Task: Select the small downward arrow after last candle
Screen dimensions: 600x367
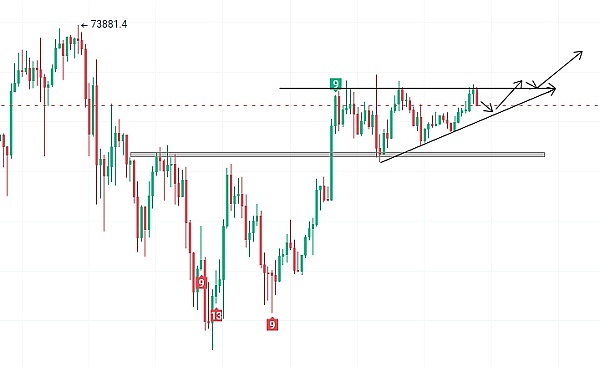Action: [487, 107]
